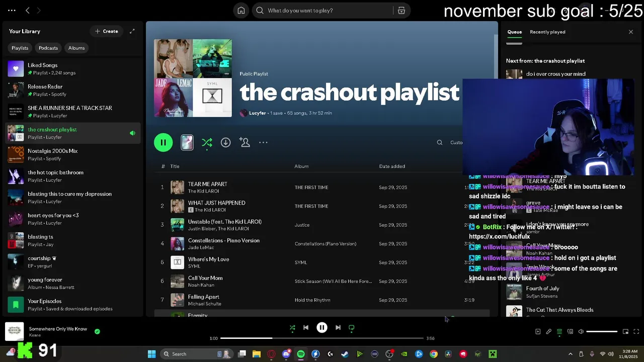Open Nostalgia 2000s Mix playlist
Image resolution: width=644 pixels, height=362 pixels.
point(74,155)
